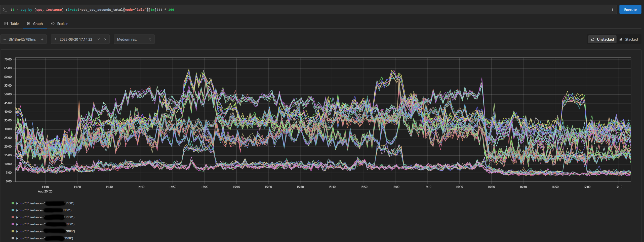
Task: Increase the time range with the plus icon
Action: coord(42,39)
